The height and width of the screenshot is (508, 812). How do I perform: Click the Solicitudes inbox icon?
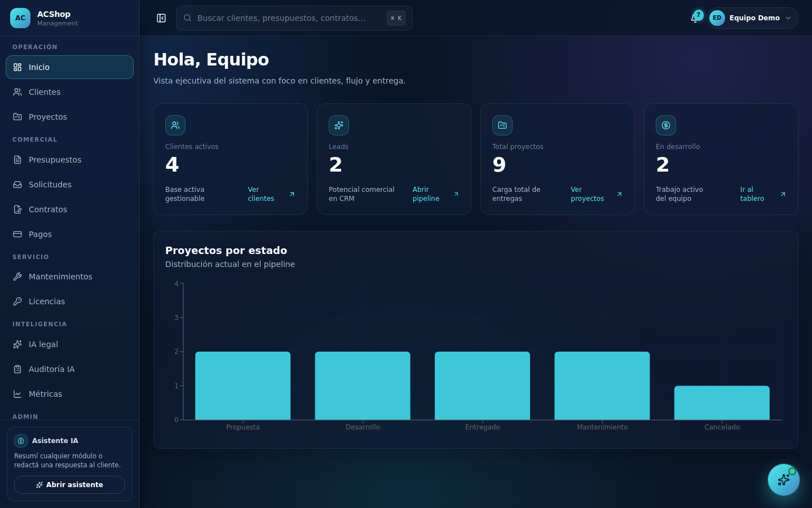(17, 185)
